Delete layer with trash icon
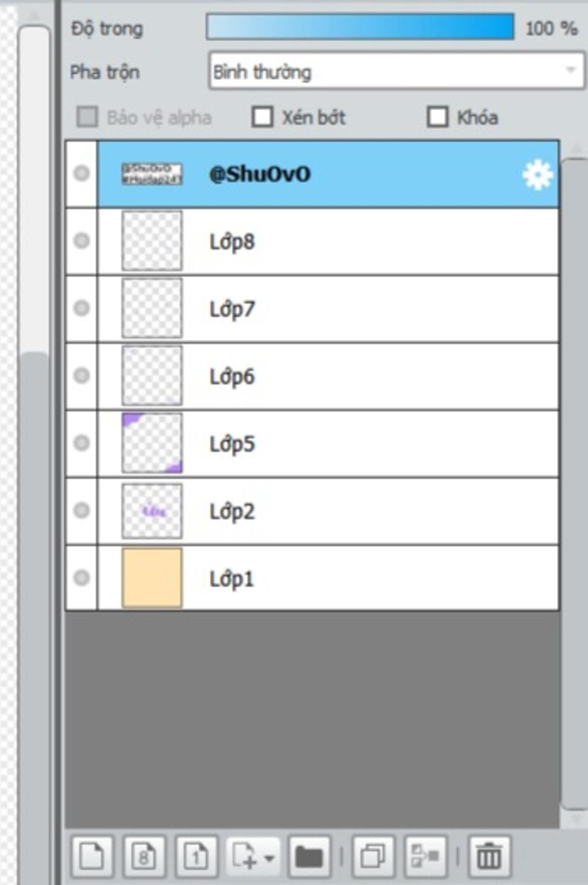Viewport: 588px width, 885px height. point(489,856)
